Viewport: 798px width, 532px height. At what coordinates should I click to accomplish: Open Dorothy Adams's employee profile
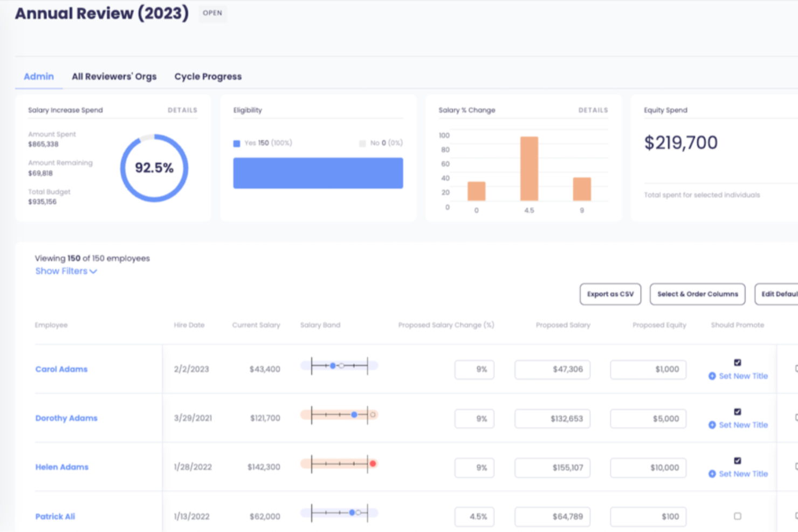[x=66, y=418]
